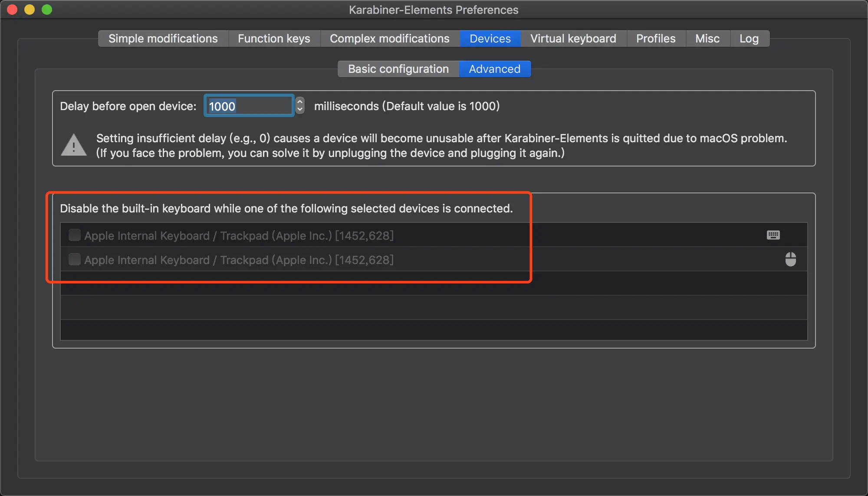Open the Profiles tab
The width and height of the screenshot is (868, 496).
[x=655, y=39]
